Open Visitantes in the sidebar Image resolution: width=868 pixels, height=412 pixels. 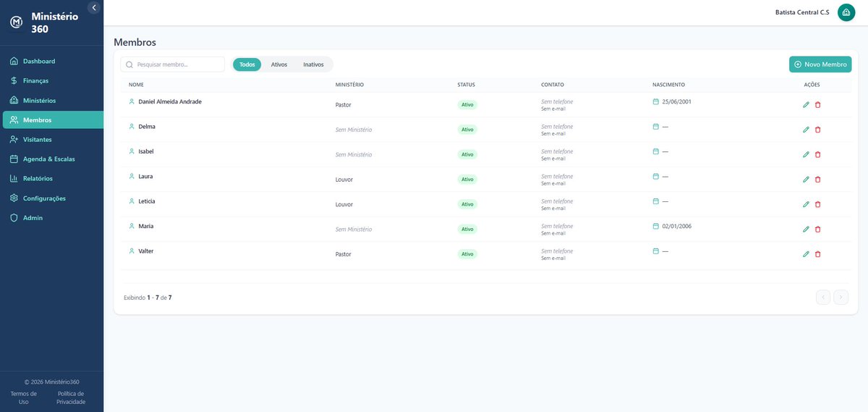pyautogui.click(x=52, y=139)
